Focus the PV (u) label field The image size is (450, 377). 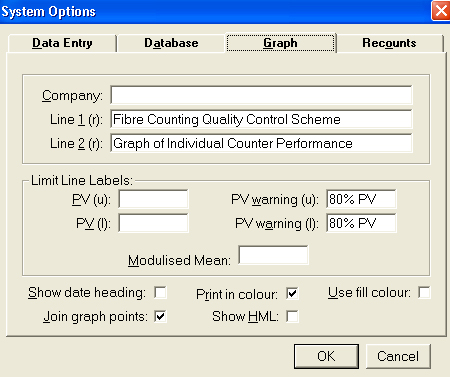tap(153, 199)
